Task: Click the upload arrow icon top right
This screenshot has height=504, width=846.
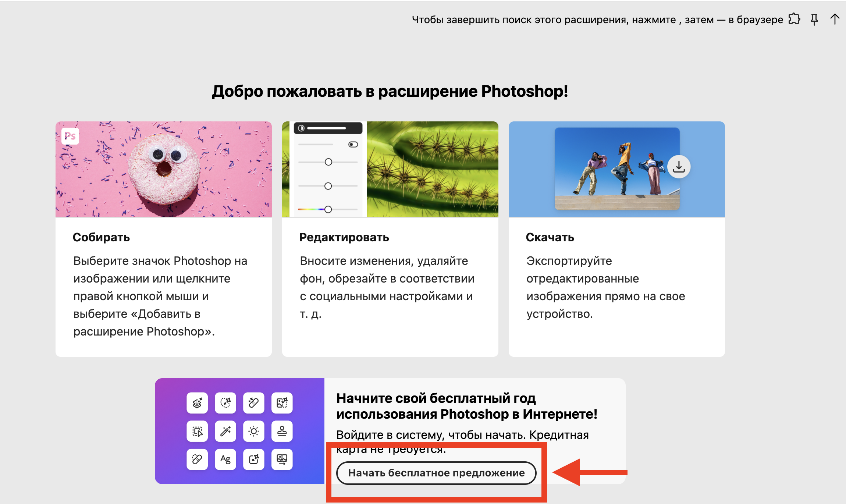Action: 835,19
